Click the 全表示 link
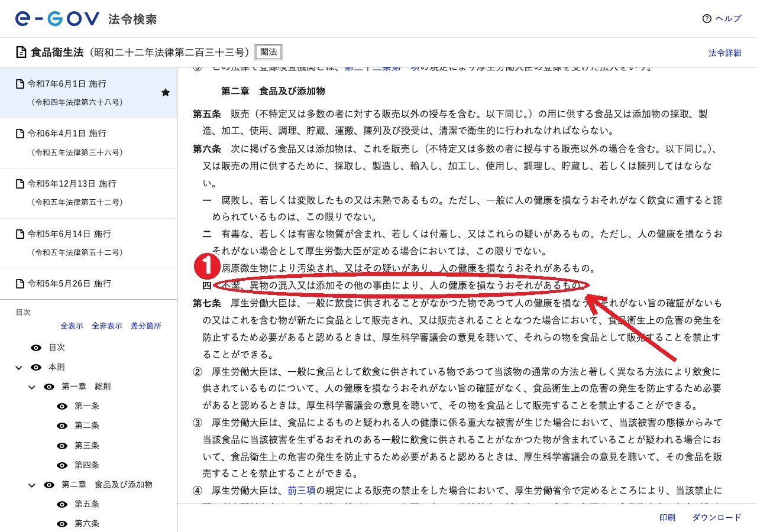This screenshot has height=532, width=757. [72, 326]
